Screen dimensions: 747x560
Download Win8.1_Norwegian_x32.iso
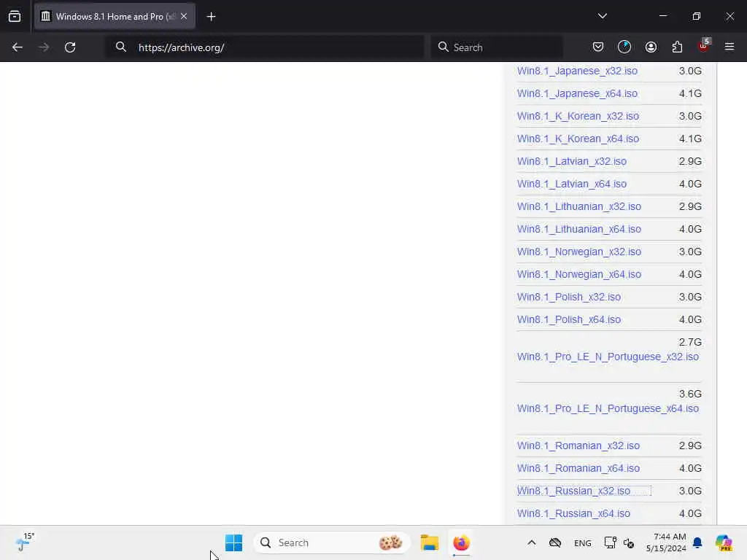click(x=578, y=252)
